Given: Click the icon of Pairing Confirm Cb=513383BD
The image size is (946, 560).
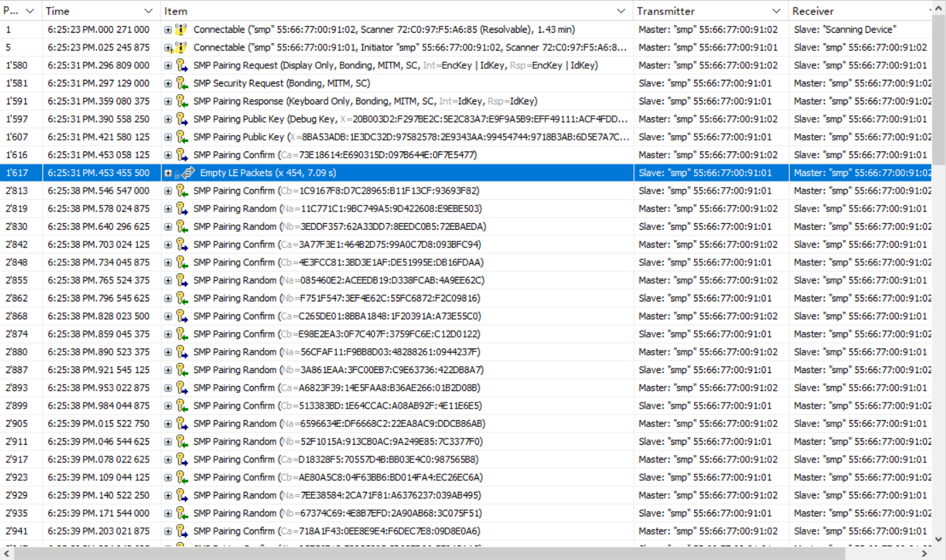Looking at the screenshot, I should point(181,406).
